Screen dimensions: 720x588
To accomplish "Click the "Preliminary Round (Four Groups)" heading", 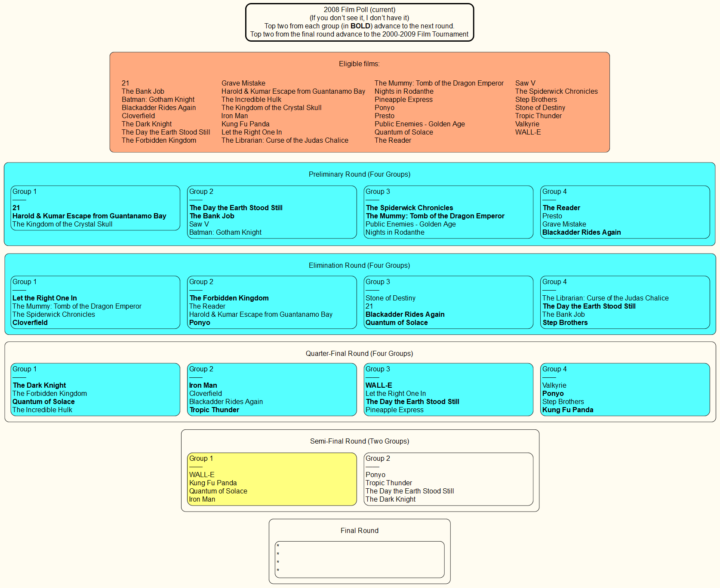I will (359, 175).
